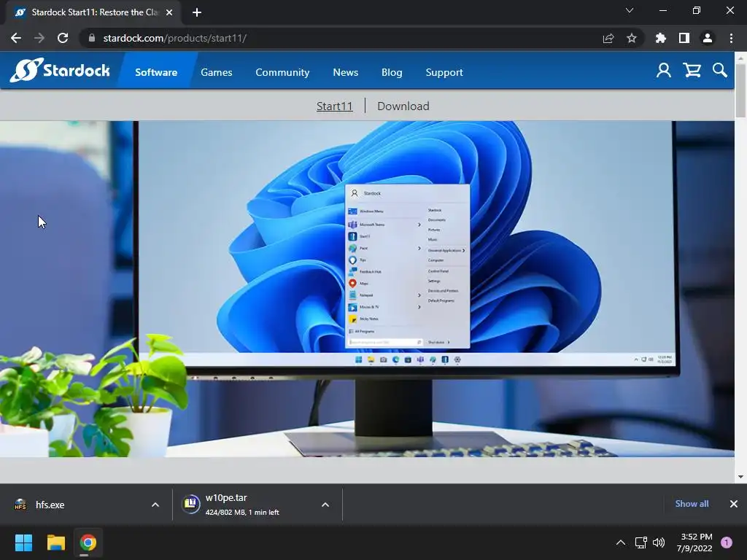Open the Community menu
Viewport: 747px width, 560px height.
(x=282, y=72)
